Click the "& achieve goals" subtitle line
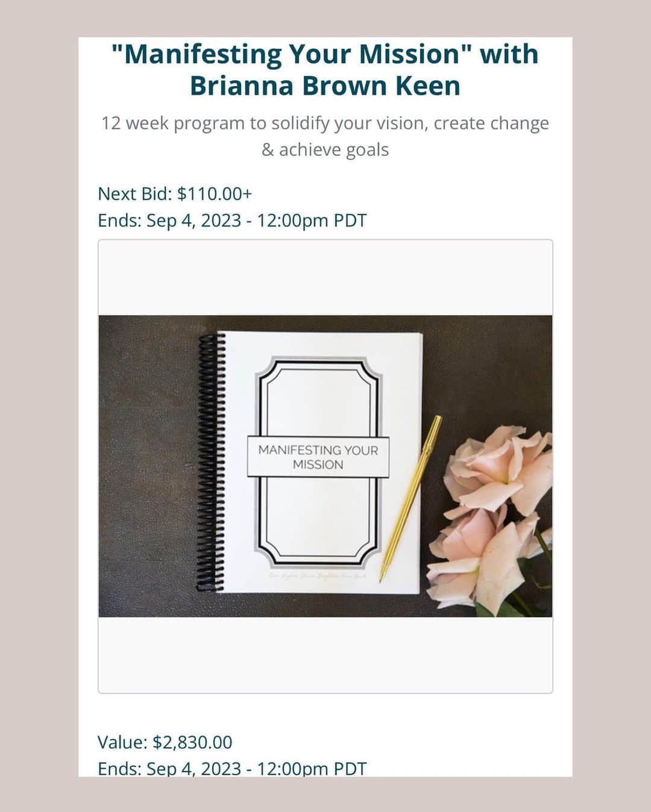 (x=325, y=149)
